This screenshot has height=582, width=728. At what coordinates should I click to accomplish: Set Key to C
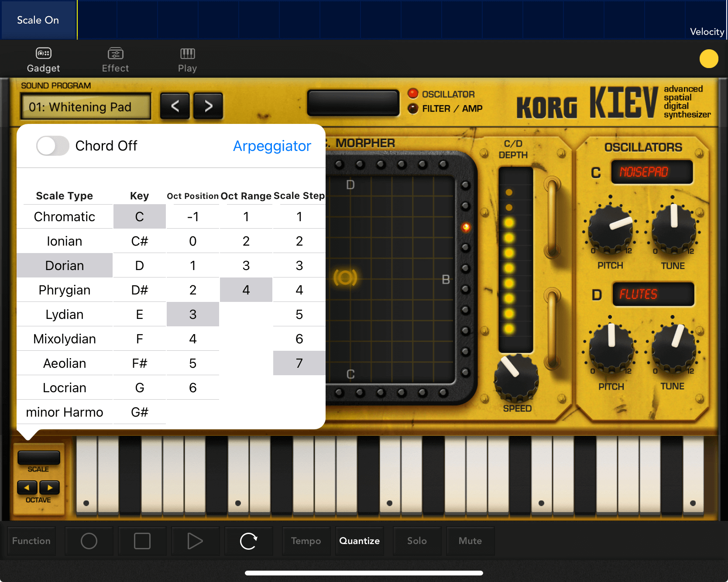coord(140,217)
